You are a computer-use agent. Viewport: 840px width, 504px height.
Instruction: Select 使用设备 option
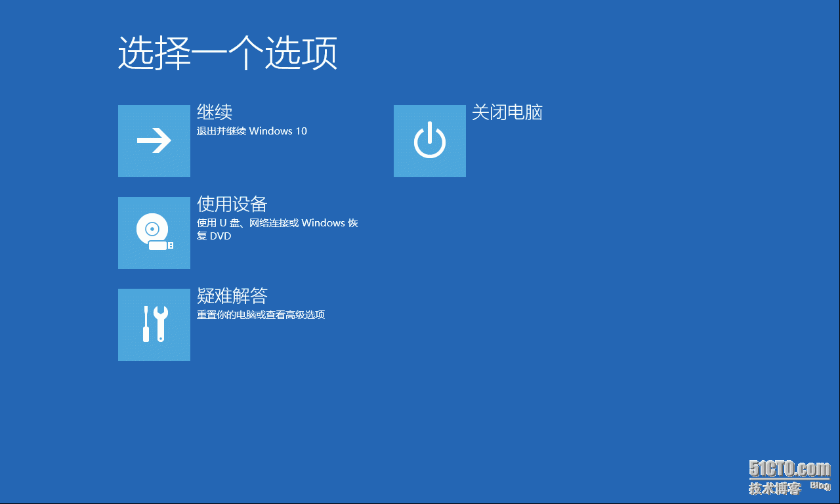[x=231, y=204]
